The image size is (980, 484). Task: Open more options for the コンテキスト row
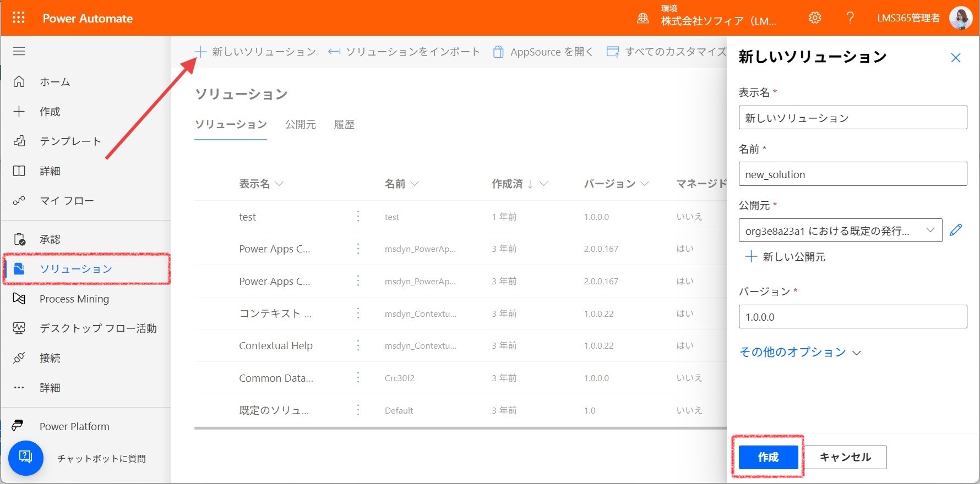click(x=358, y=313)
